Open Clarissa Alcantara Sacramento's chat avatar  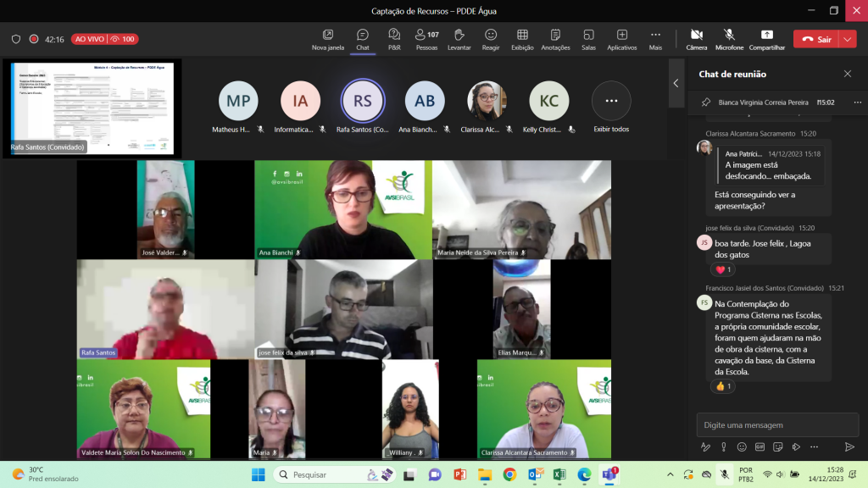(x=704, y=147)
